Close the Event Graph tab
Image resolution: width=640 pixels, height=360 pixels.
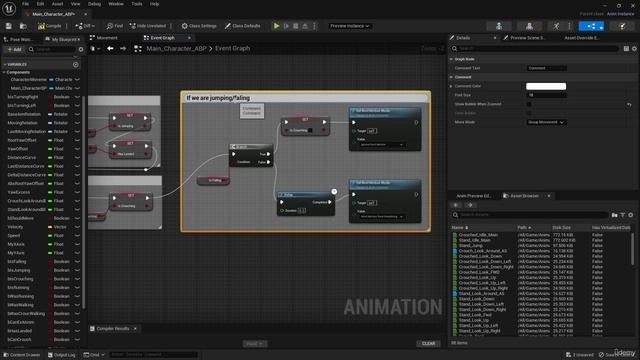[x=189, y=38]
